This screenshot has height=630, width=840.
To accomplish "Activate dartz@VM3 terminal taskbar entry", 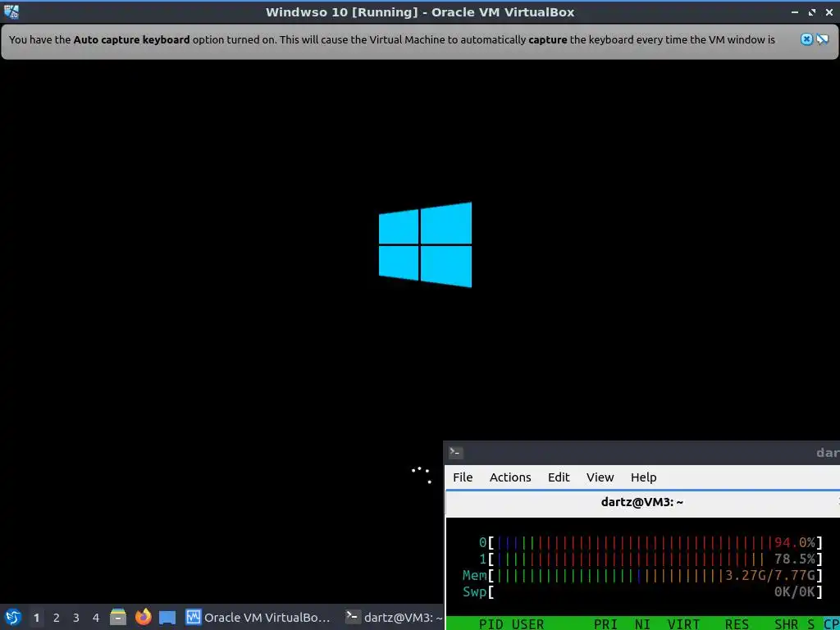I will 393,617.
